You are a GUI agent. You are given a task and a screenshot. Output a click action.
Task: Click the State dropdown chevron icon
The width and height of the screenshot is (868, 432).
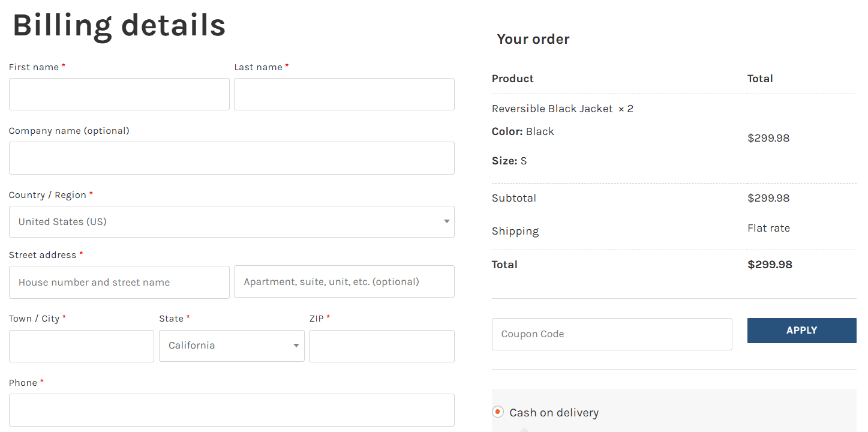coord(296,346)
